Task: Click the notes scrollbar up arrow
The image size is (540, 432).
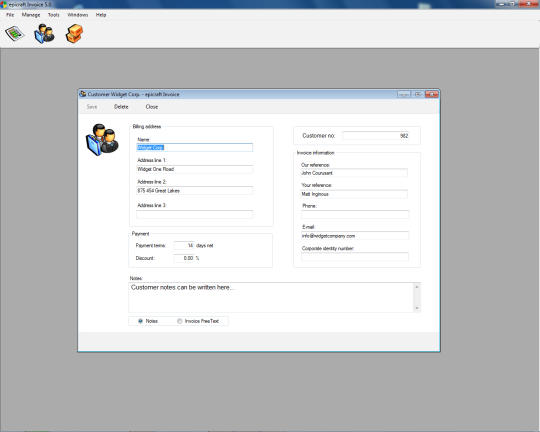Action: 417,287
